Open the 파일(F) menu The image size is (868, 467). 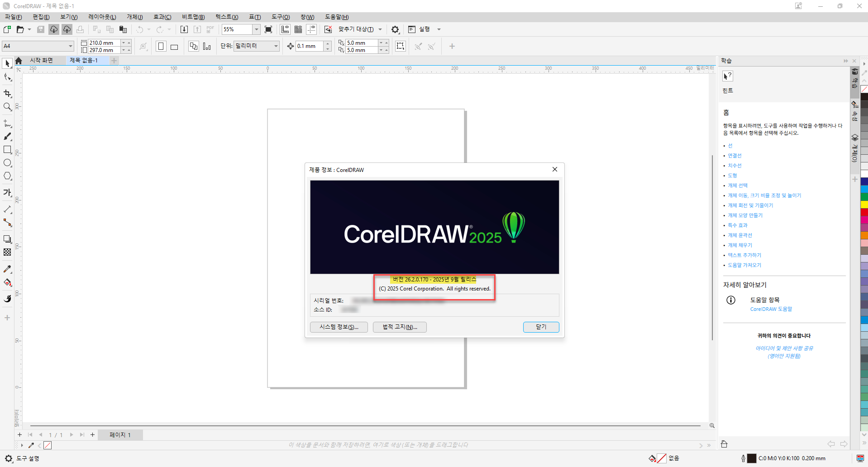pyautogui.click(x=13, y=17)
